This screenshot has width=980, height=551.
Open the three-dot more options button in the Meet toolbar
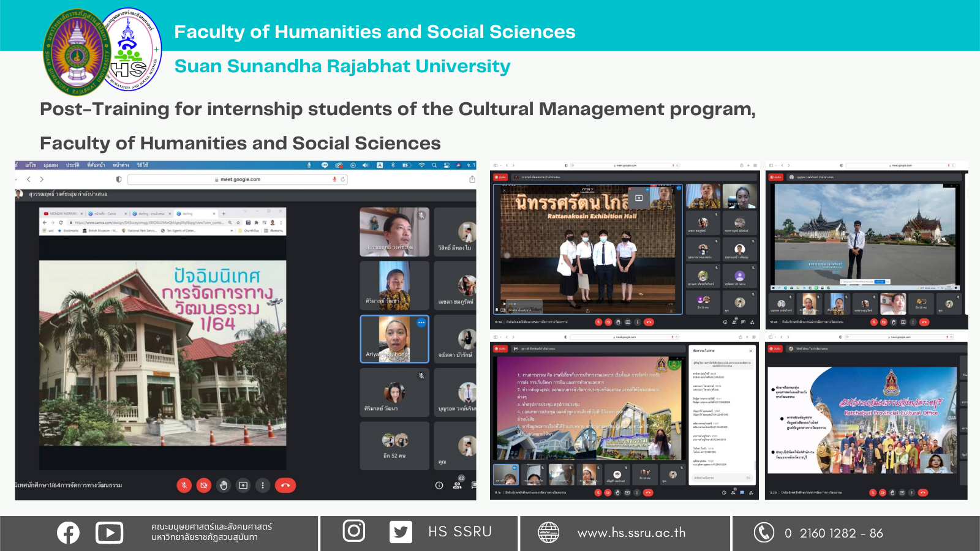tap(263, 485)
